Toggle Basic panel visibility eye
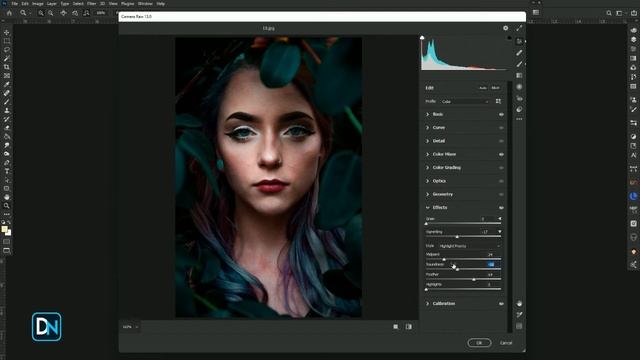Viewport: 640px width, 360px height. point(501,115)
